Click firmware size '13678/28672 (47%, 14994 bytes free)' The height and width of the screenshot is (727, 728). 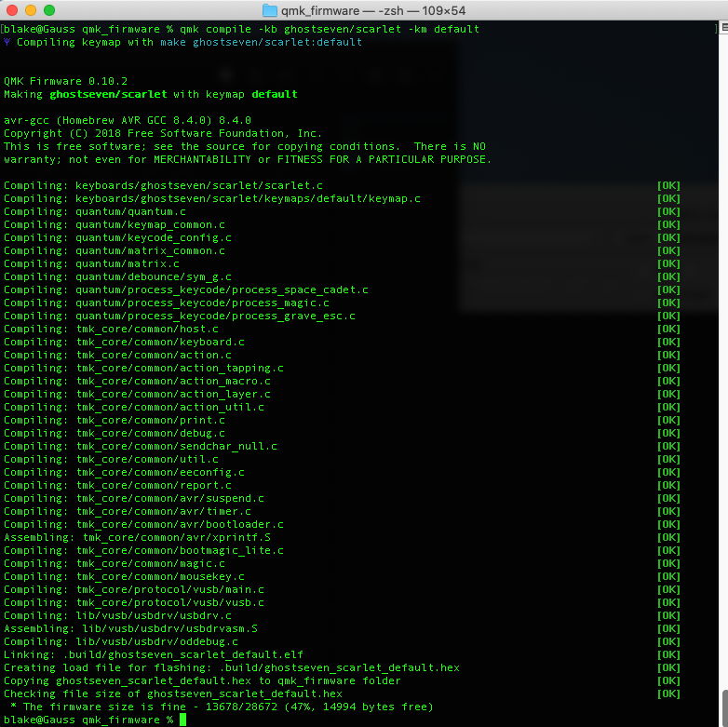pyautogui.click(x=319, y=706)
